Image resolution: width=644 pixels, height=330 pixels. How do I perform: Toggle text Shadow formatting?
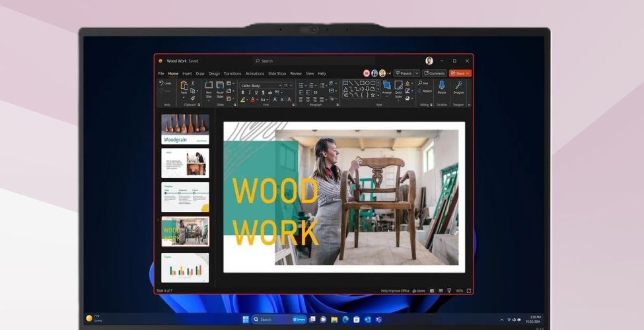pyautogui.click(x=264, y=92)
